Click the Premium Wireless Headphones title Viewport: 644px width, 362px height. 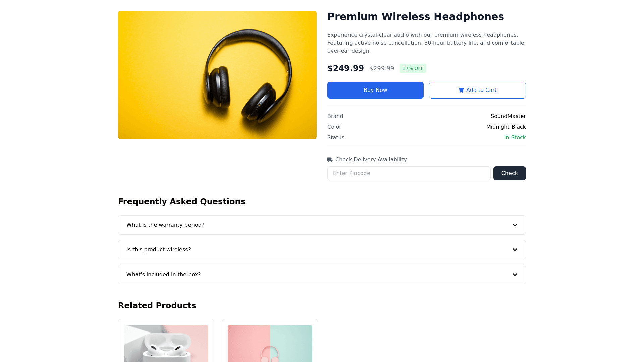[415, 17]
